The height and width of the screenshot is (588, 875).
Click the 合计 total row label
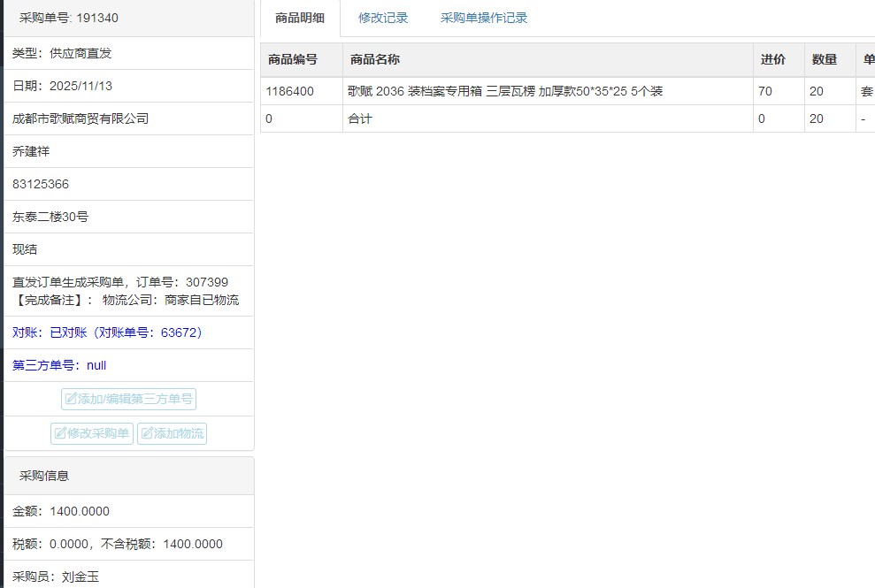pos(360,118)
